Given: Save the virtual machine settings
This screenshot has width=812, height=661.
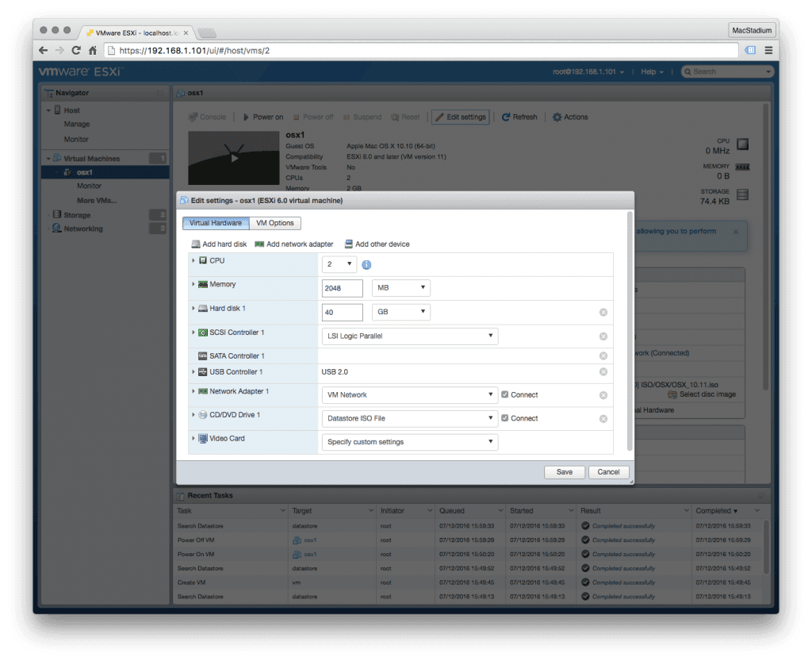Looking at the screenshot, I should pyautogui.click(x=564, y=471).
